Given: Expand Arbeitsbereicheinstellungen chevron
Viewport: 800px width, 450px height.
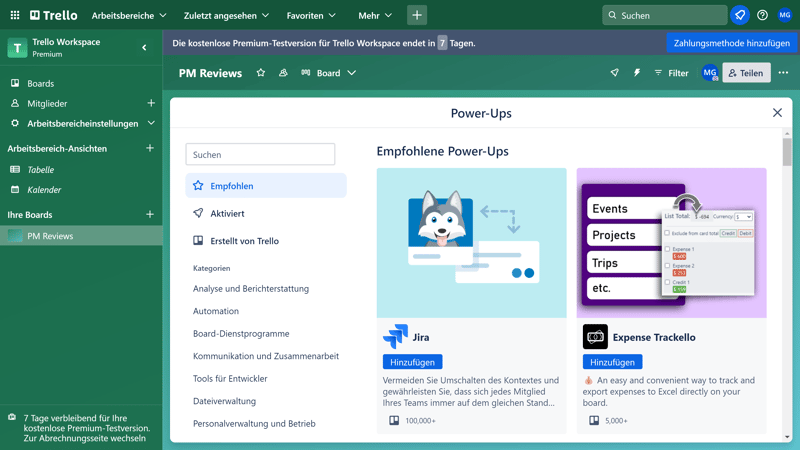Looking at the screenshot, I should (151, 123).
